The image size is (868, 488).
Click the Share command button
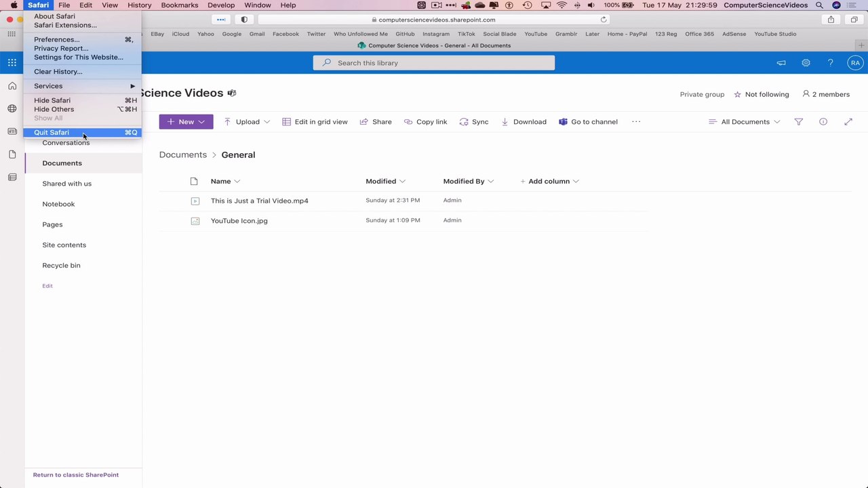376,122
